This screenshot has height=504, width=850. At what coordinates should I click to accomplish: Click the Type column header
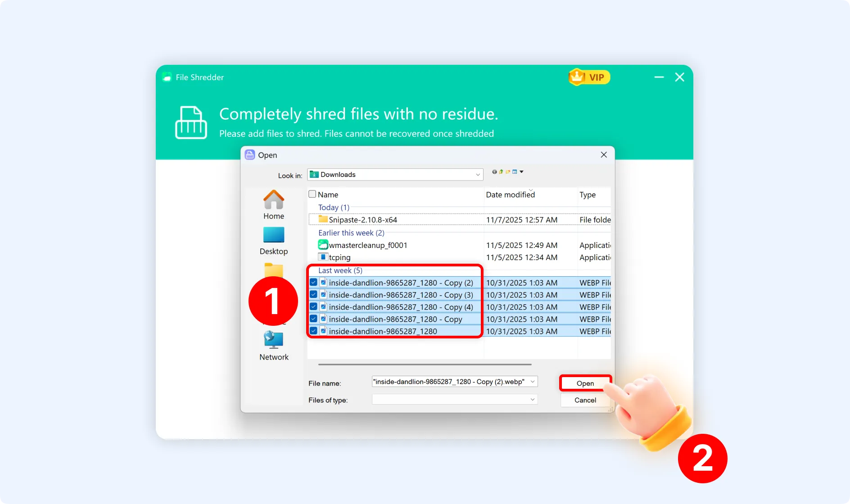587,194
